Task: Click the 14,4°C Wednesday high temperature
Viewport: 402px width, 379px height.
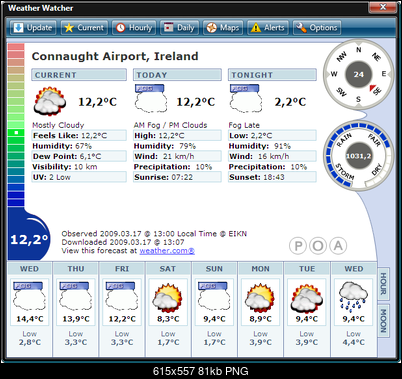Action: 30,319
